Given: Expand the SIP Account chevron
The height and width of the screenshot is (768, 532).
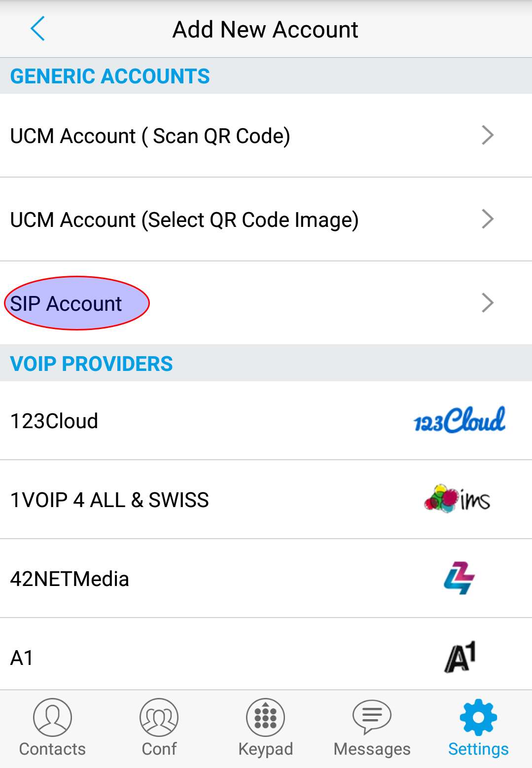Looking at the screenshot, I should click(x=487, y=303).
